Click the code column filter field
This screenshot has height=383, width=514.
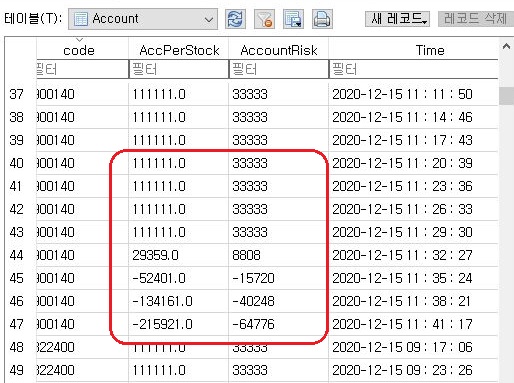(x=82, y=69)
